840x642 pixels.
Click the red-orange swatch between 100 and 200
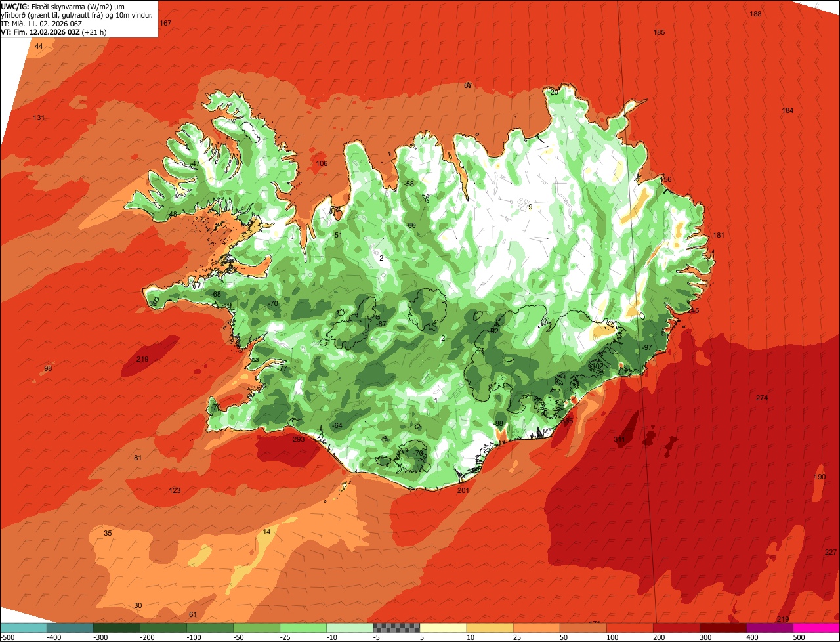pos(630,628)
